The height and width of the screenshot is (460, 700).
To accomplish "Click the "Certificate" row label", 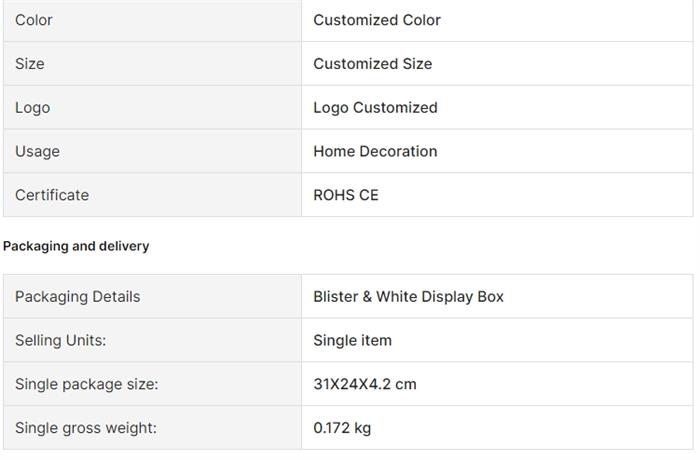I will click(x=52, y=196).
